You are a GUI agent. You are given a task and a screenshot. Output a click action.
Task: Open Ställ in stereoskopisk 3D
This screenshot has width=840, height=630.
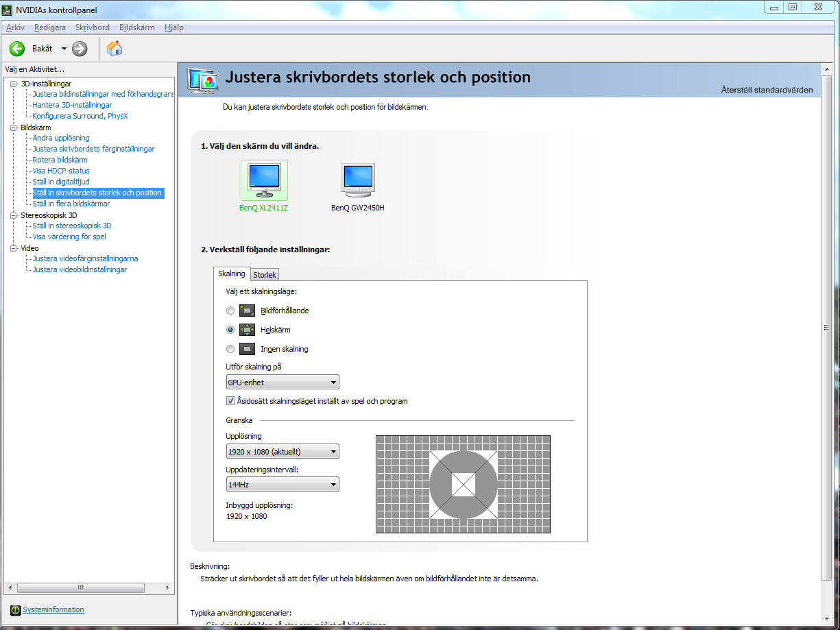click(72, 226)
